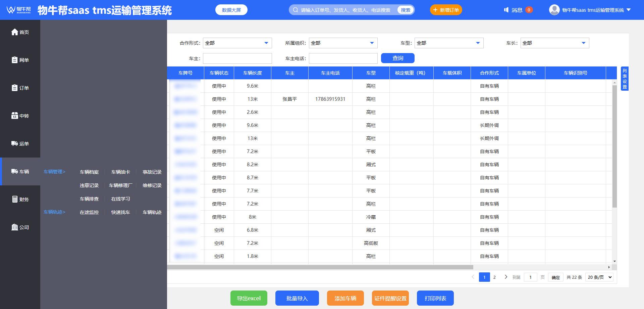The width and height of the screenshot is (644, 309).
Task: Click the 车主电话 input field
Action: click(343, 58)
